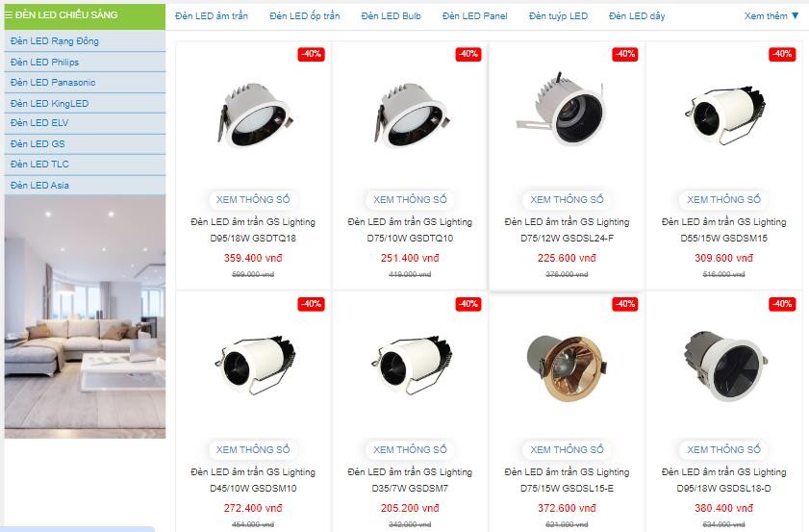The width and height of the screenshot is (809, 532).
Task: Expand the Xem thêm dropdown
Action: tap(771, 16)
